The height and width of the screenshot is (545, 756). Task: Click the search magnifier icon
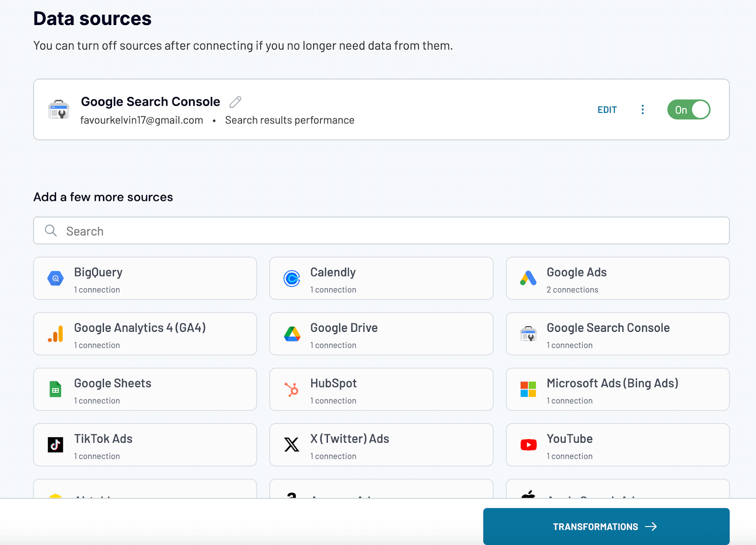tap(51, 231)
